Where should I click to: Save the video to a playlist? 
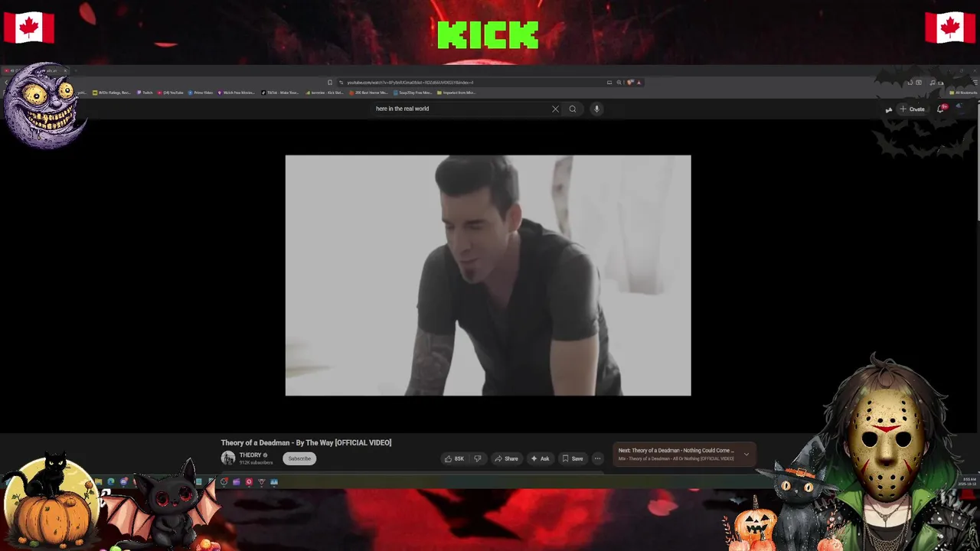pyautogui.click(x=573, y=458)
